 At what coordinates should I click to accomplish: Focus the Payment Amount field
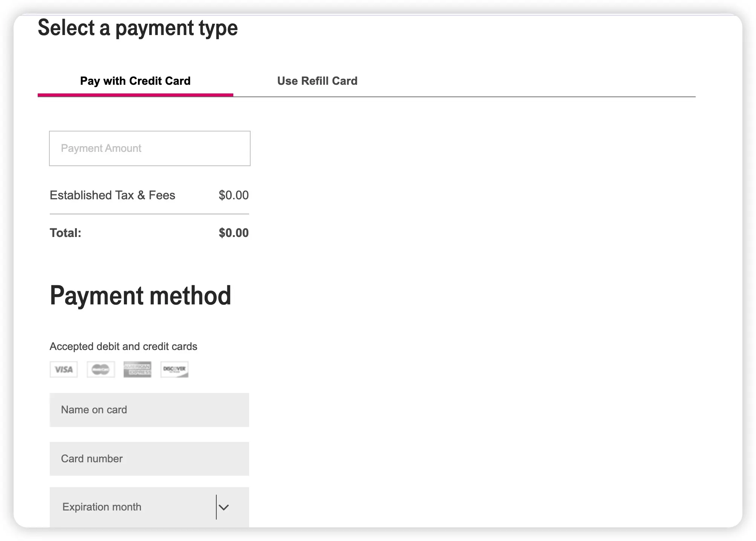(x=150, y=148)
